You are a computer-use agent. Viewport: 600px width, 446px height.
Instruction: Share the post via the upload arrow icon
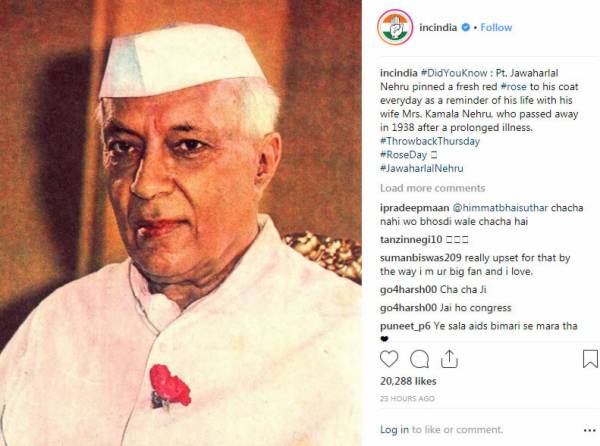pos(449,359)
